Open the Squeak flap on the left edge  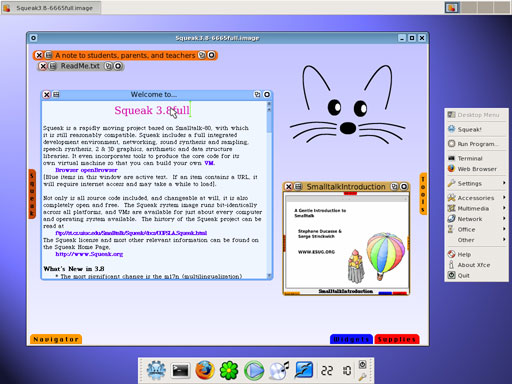(32, 194)
